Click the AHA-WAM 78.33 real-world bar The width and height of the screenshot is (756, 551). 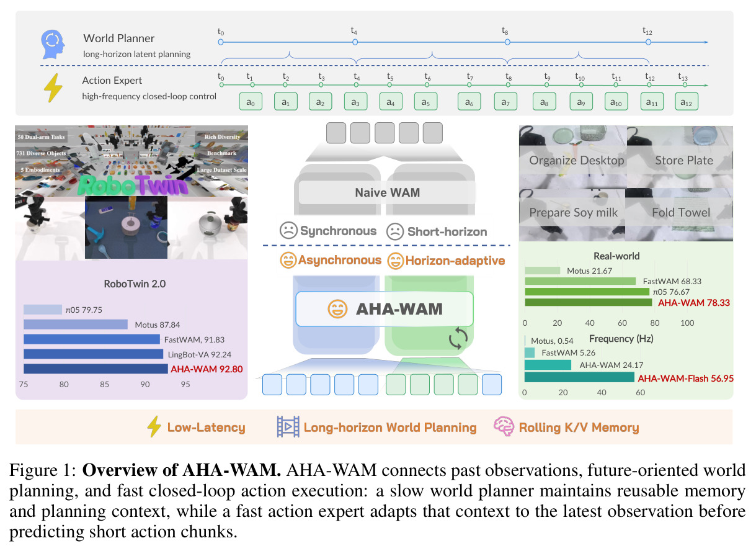(x=589, y=303)
